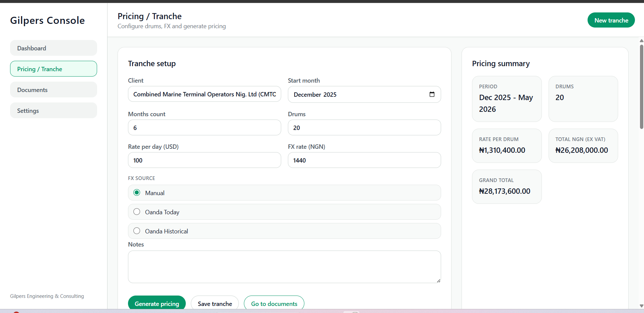This screenshot has width=644, height=313.
Task: Click Save tranche
Action: [215, 303]
